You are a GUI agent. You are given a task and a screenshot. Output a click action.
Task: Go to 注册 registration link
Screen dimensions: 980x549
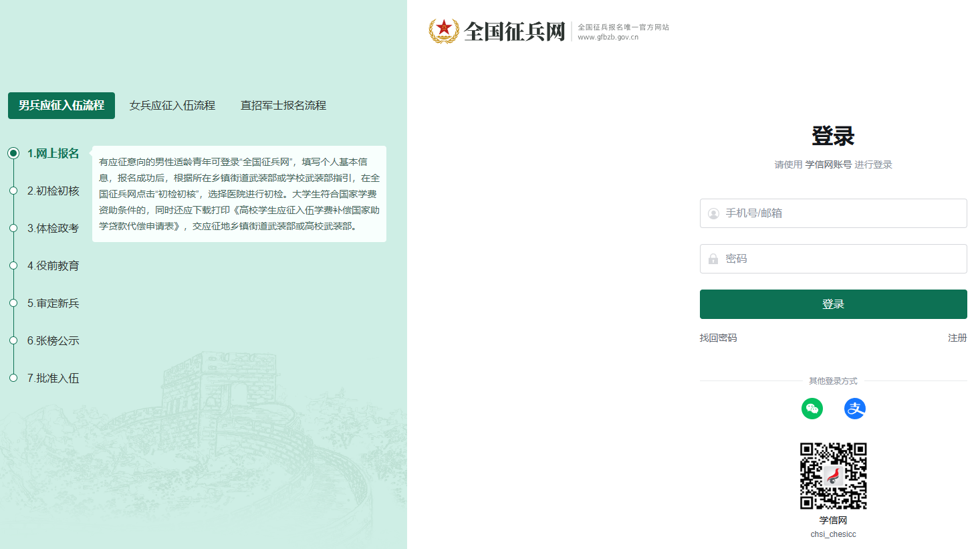point(957,338)
